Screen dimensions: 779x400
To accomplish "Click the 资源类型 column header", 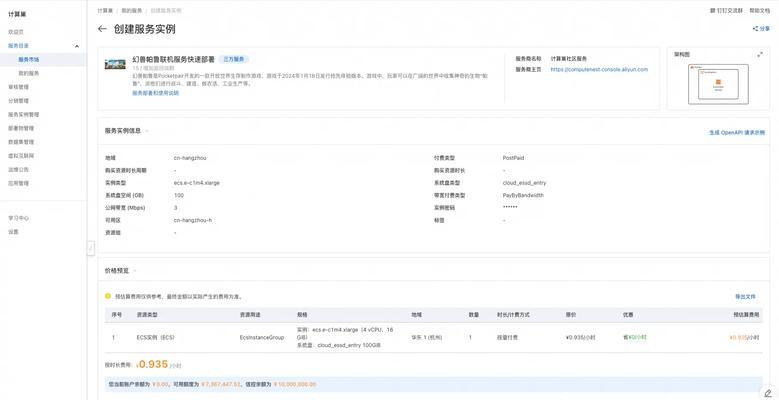I will [x=147, y=315].
